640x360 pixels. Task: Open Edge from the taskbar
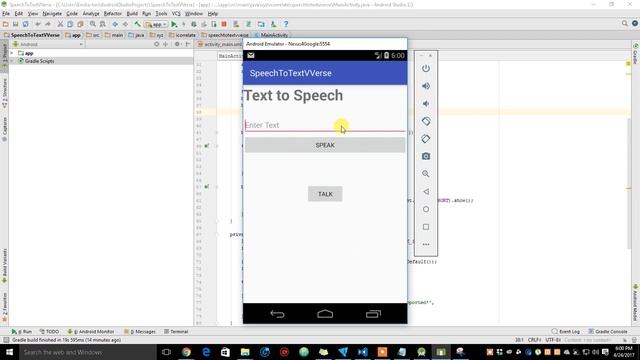click(x=206, y=352)
